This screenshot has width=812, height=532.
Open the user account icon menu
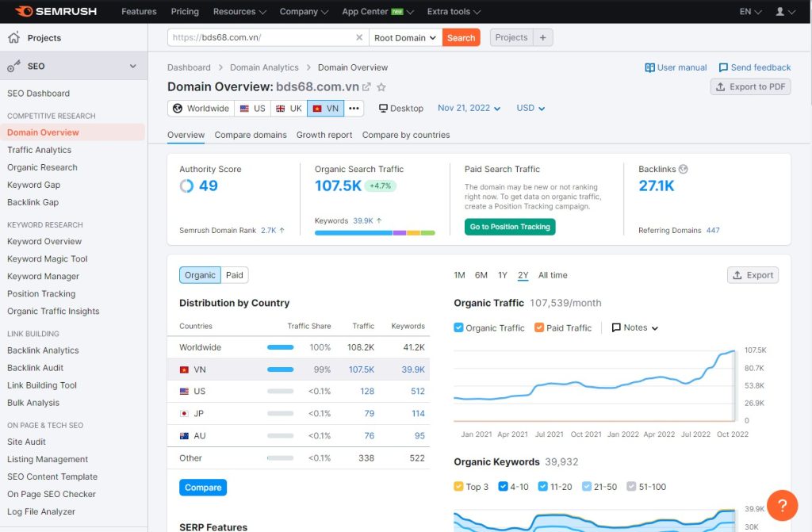pos(784,11)
